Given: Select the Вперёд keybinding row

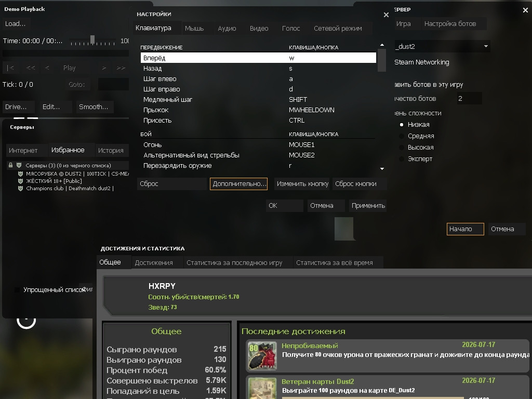Looking at the screenshot, I should 258,58.
